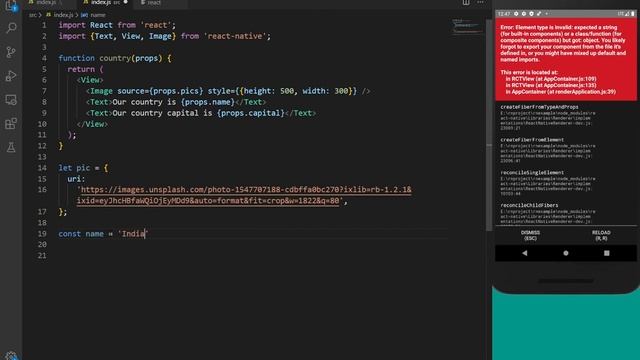The width and height of the screenshot is (640, 360).
Task: Click the index.js breadcrumb segment
Action: click(63, 15)
